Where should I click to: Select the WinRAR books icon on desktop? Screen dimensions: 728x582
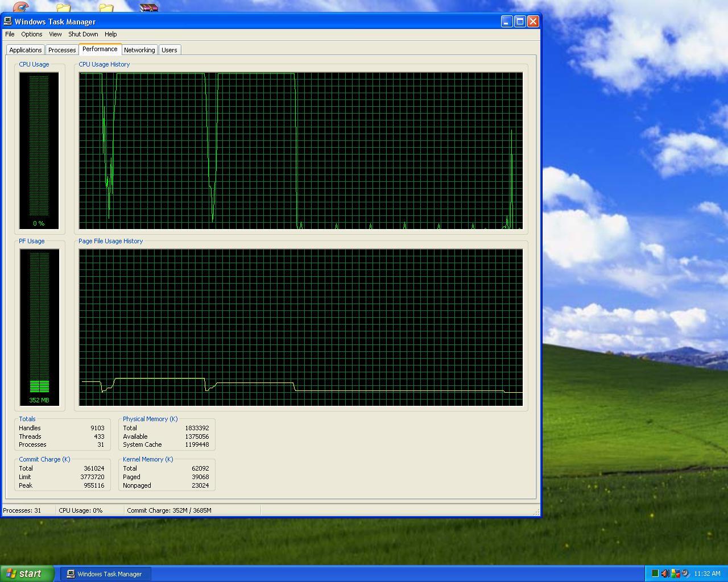149,7
